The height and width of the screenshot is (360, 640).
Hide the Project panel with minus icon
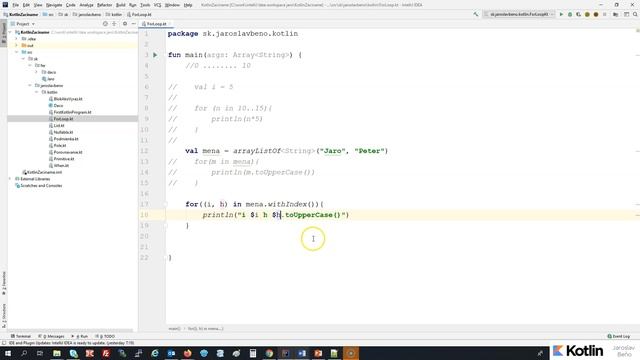pos(133,24)
